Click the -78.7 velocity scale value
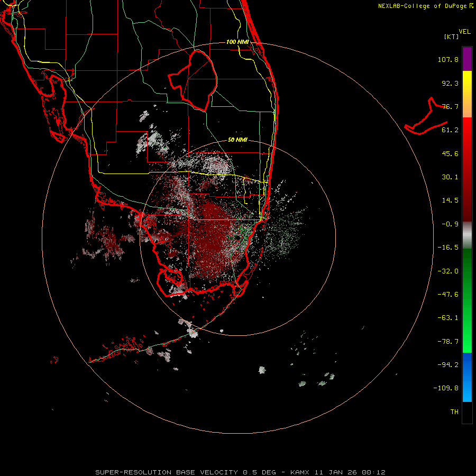The height and width of the screenshot is (476, 476). tap(448, 342)
